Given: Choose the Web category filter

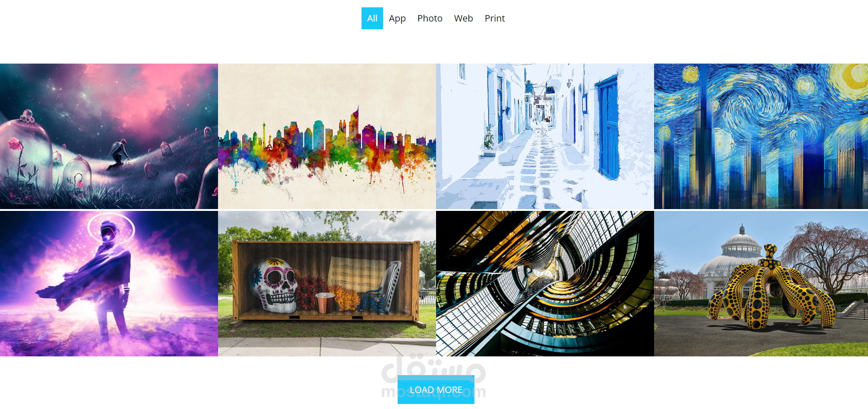Looking at the screenshot, I should click(463, 18).
